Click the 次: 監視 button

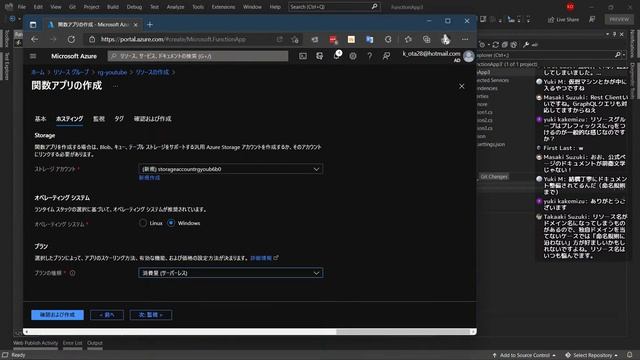[151, 315]
